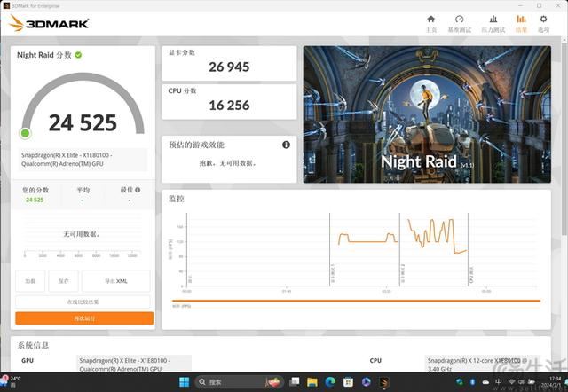
Task: Go to the Benchmarks (基准测试) section
Action: click(459, 22)
